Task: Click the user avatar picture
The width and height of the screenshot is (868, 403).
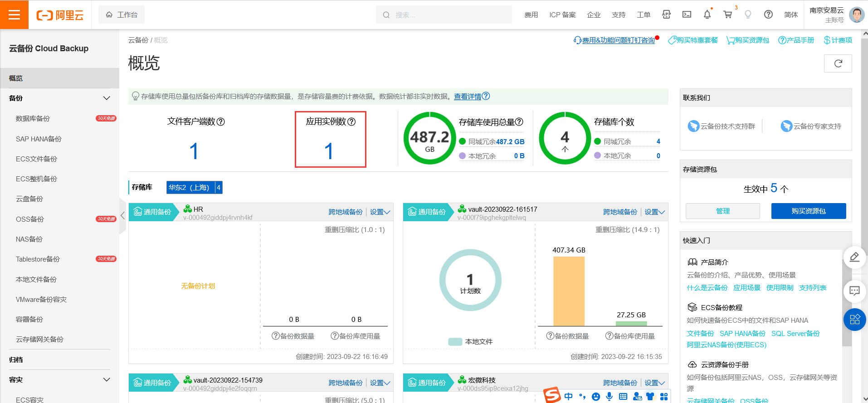Action: click(856, 15)
